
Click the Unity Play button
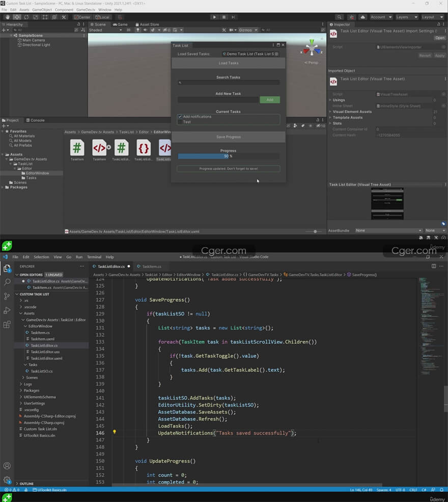[x=214, y=17]
